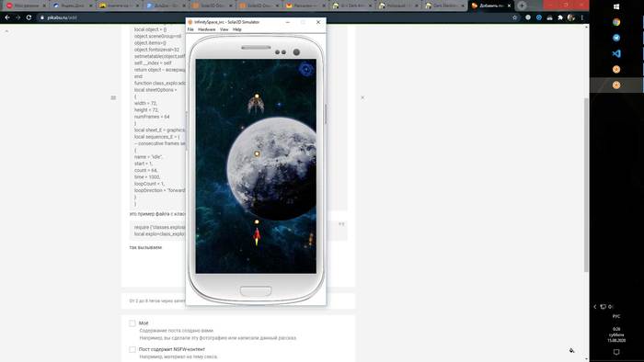Click the highlighted Solar2D taskbar icon
Viewport: 644px width, 362px height.
pyautogui.click(x=616, y=85)
